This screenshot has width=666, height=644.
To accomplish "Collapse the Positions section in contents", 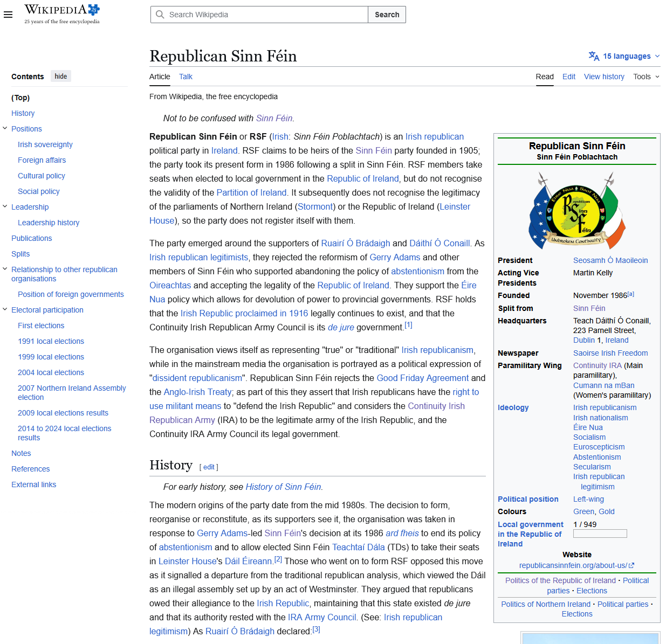I will 5,128.
